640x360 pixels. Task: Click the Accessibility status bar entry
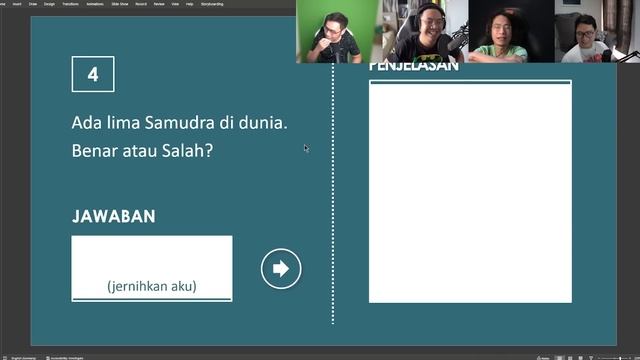tap(64, 358)
